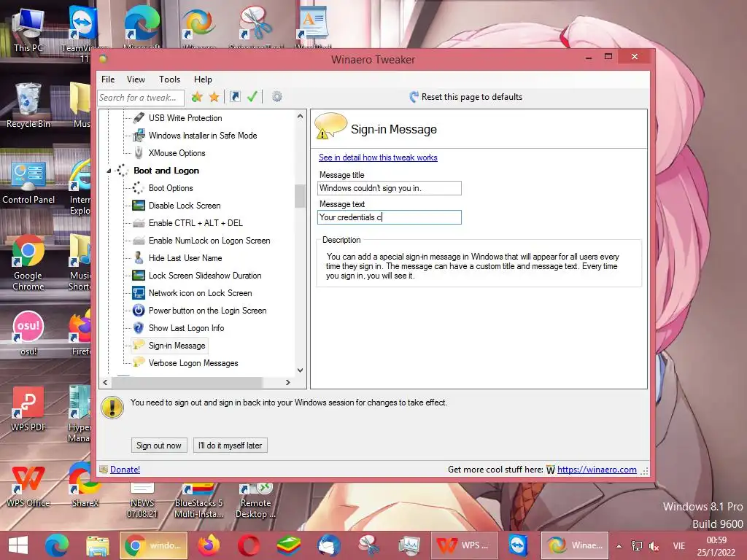Select Enable CTRL + ALT + DEL item
Image resolution: width=747 pixels, height=560 pixels.
pyautogui.click(x=196, y=223)
